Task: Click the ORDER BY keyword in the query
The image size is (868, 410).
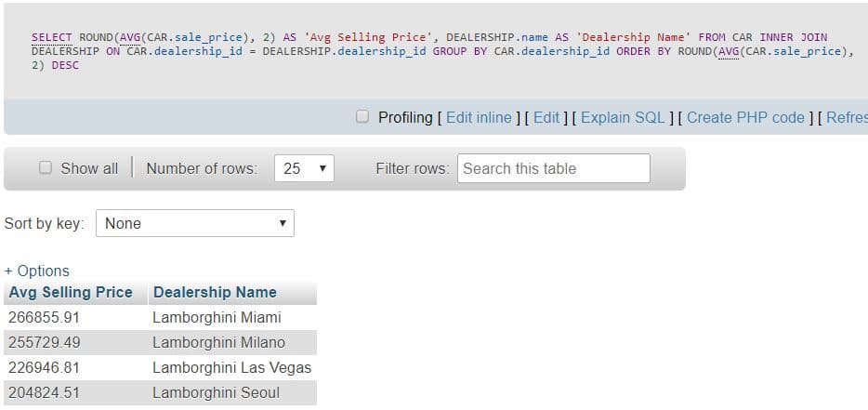Action: tap(645, 51)
